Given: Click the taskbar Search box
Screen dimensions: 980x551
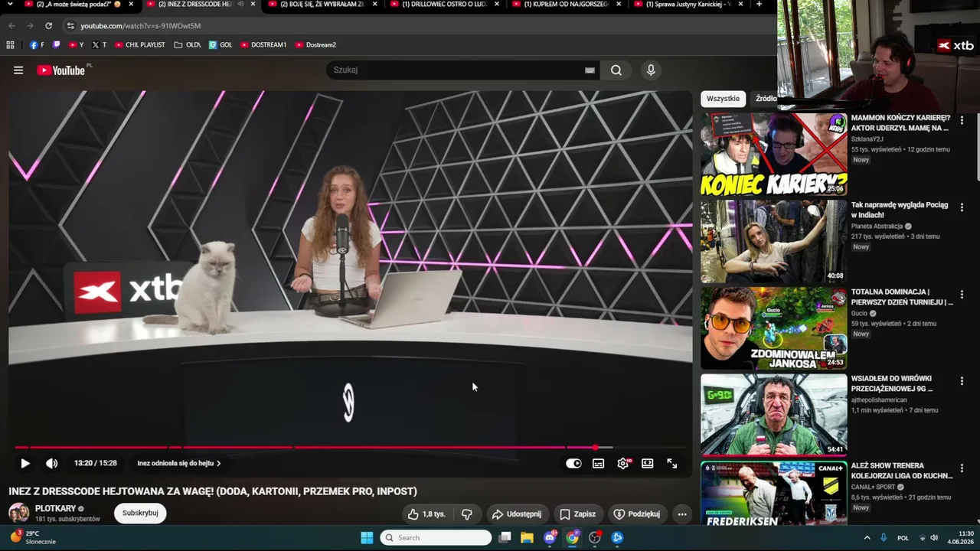Looking at the screenshot, I should (x=436, y=537).
